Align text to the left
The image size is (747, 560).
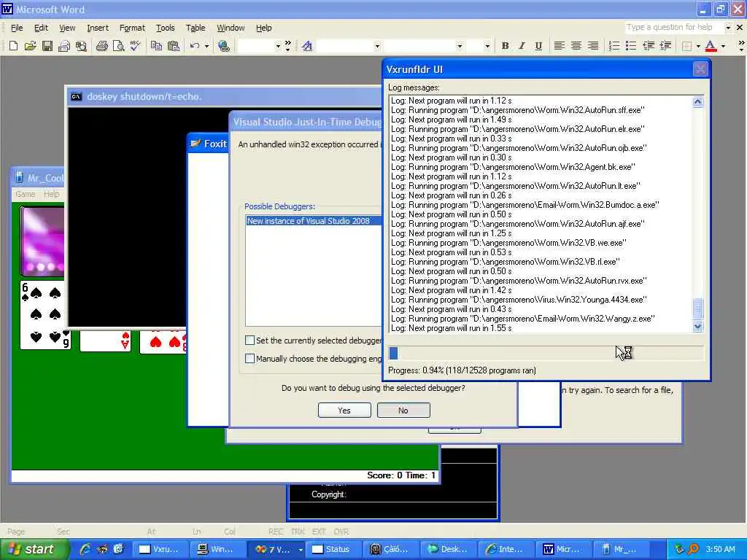tap(560, 46)
